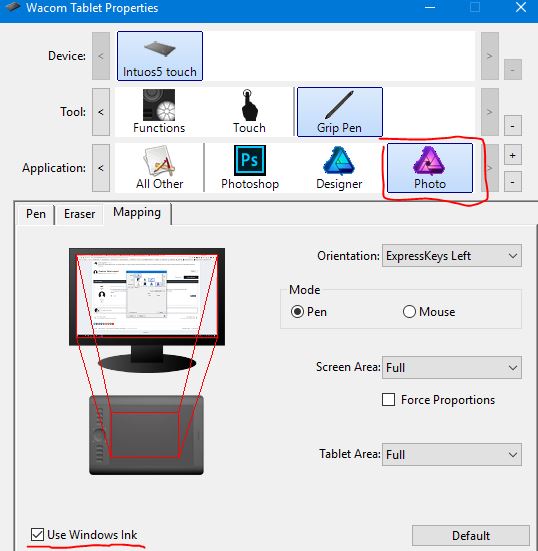Image resolution: width=538 pixels, height=551 pixels.
Task: Expand the Screen Area dropdown
Action: (452, 368)
